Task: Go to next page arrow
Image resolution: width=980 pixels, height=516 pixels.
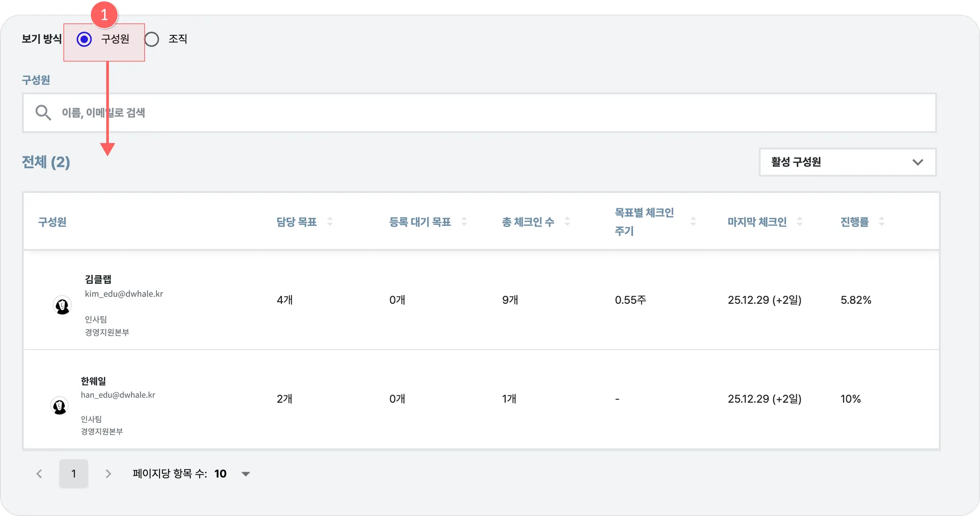Action: (108, 474)
